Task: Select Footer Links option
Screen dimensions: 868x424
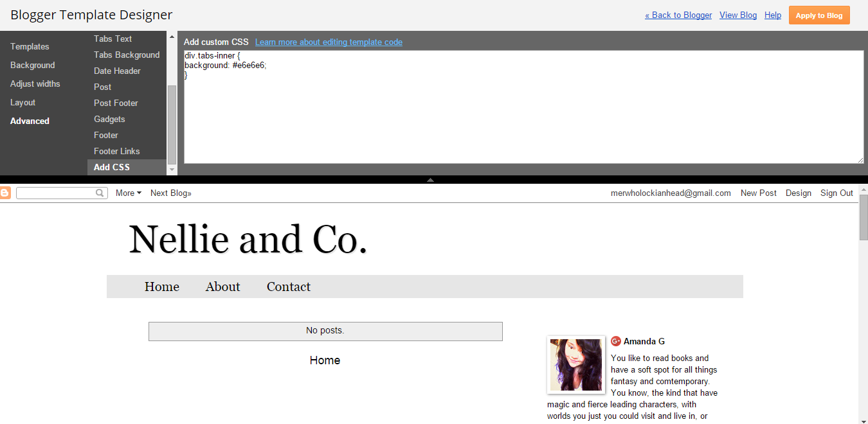Action: coord(117,151)
